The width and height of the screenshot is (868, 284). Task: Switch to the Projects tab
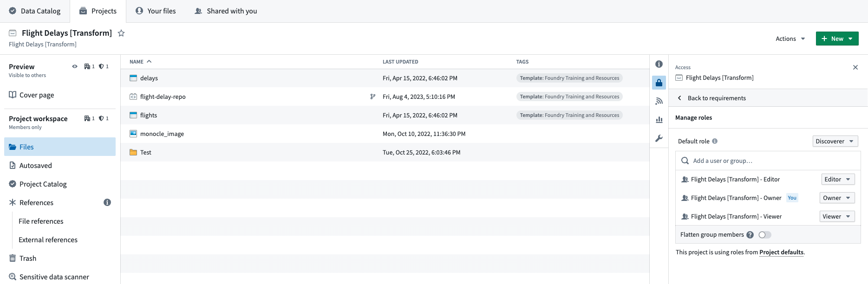tap(98, 11)
